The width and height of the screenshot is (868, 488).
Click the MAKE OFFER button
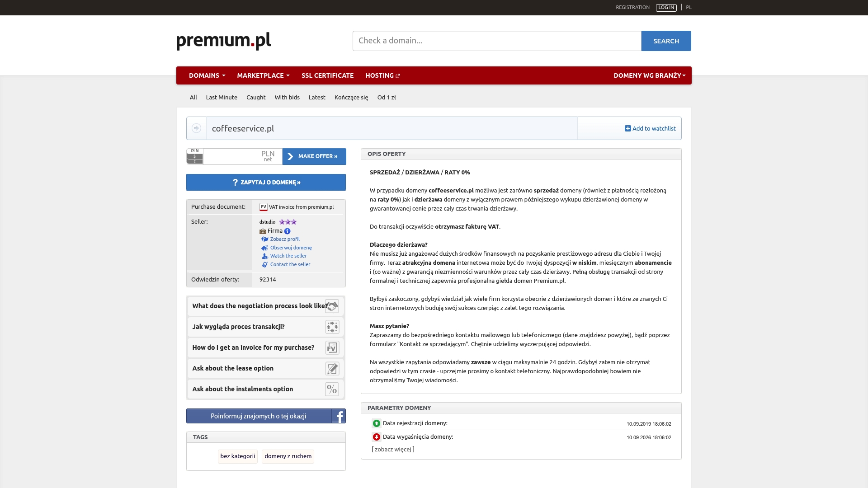point(315,156)
